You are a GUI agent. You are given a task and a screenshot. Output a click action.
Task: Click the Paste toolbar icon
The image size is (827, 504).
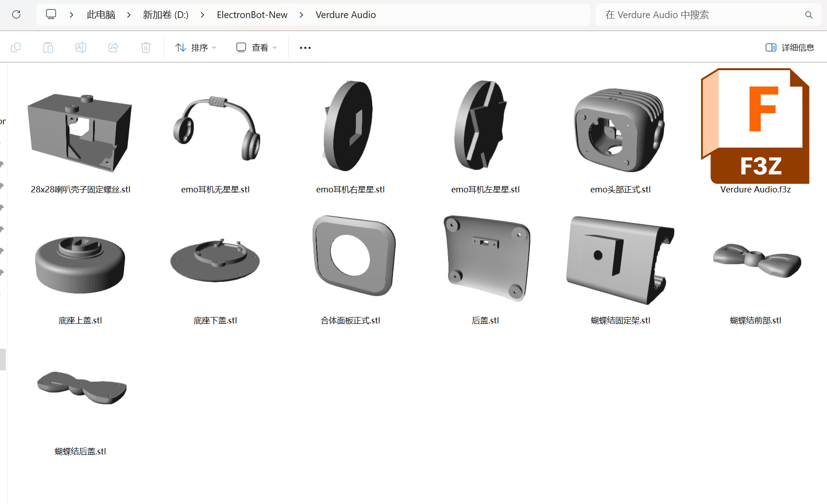click(x=48, y=47)
